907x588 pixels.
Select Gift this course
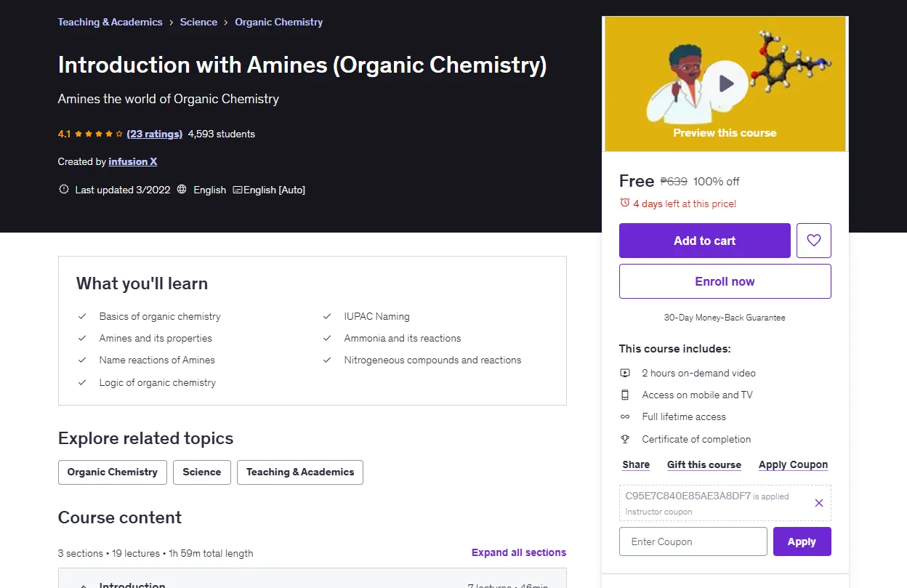704,464
